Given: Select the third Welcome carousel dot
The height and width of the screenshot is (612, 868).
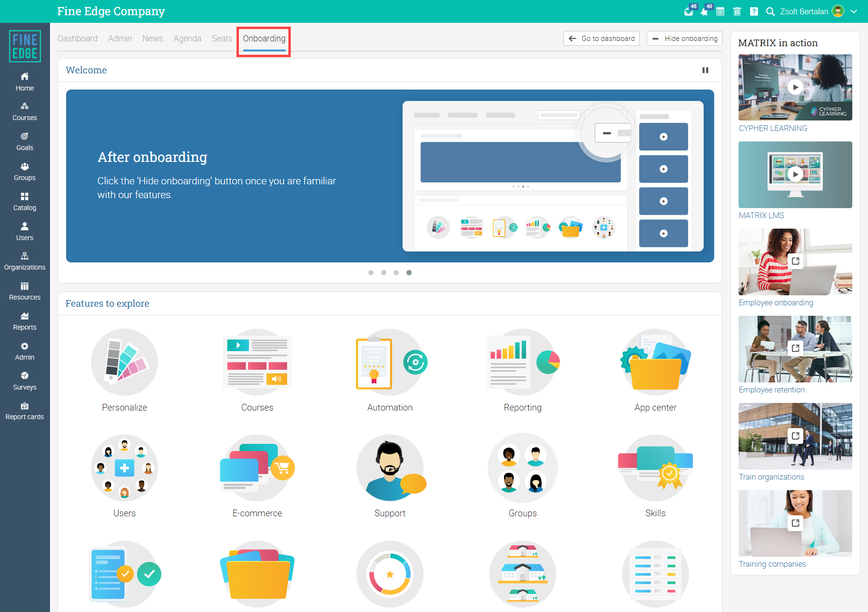Looking at the screenshot, I should pyautogui.click(x=396, y=273).
